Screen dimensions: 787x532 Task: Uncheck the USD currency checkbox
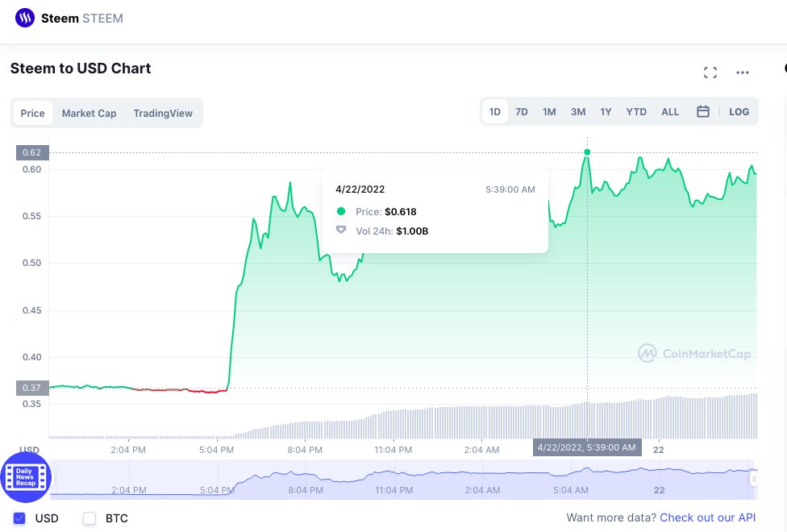(19, 518)
